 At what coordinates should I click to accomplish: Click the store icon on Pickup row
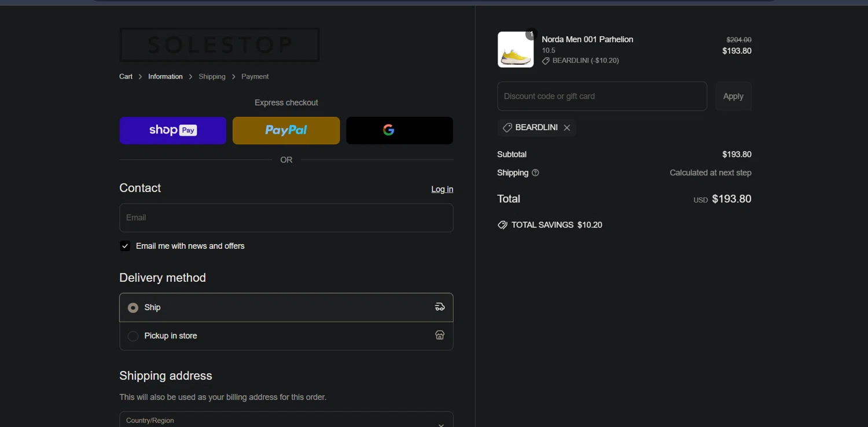440,336
